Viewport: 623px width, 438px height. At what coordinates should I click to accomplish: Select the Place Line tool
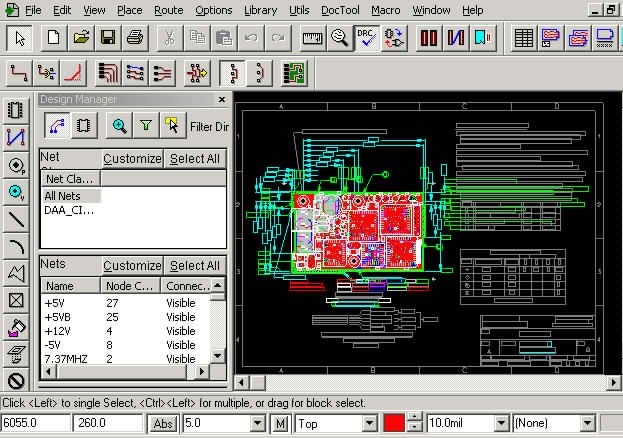pyautogui.click(x=16, y=219)
